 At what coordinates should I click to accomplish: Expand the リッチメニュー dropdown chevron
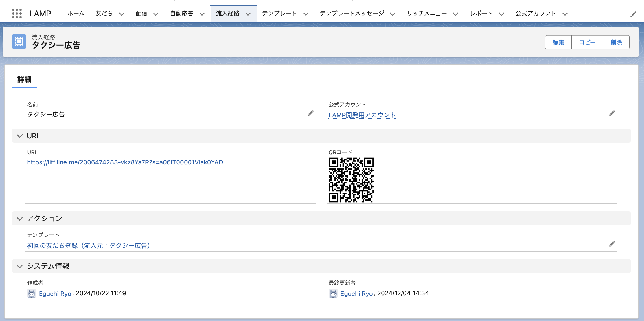pos(455,14)
